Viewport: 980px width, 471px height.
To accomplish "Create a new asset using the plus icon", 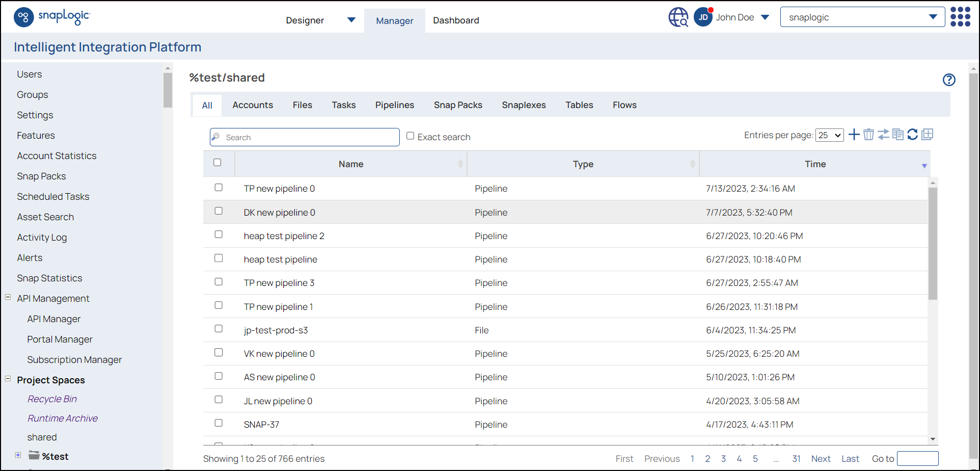I will (854, 135).
